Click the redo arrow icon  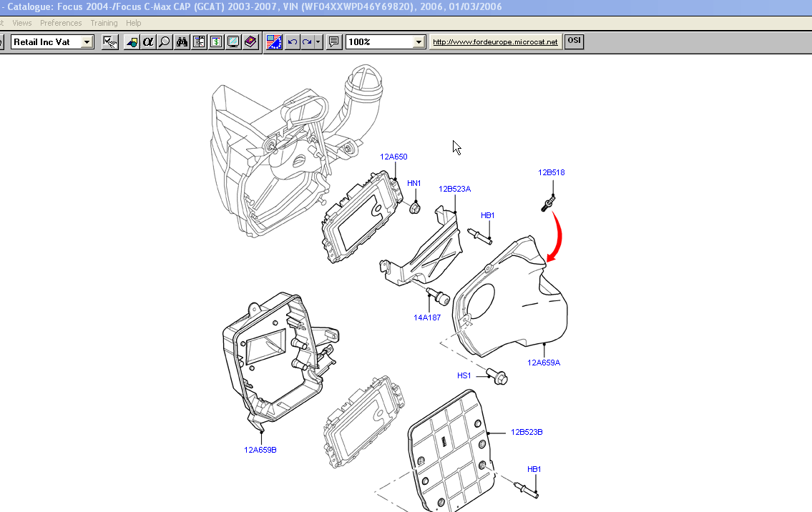(307, 42)
